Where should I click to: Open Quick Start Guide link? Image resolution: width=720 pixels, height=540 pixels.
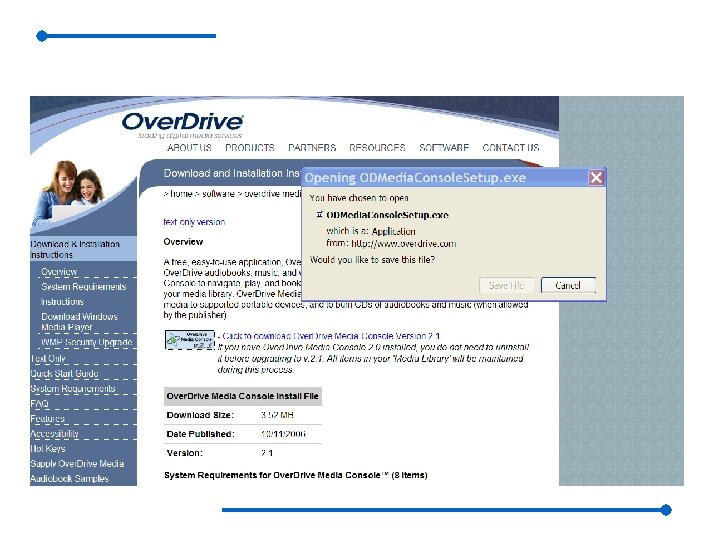(x=64, y=373)
